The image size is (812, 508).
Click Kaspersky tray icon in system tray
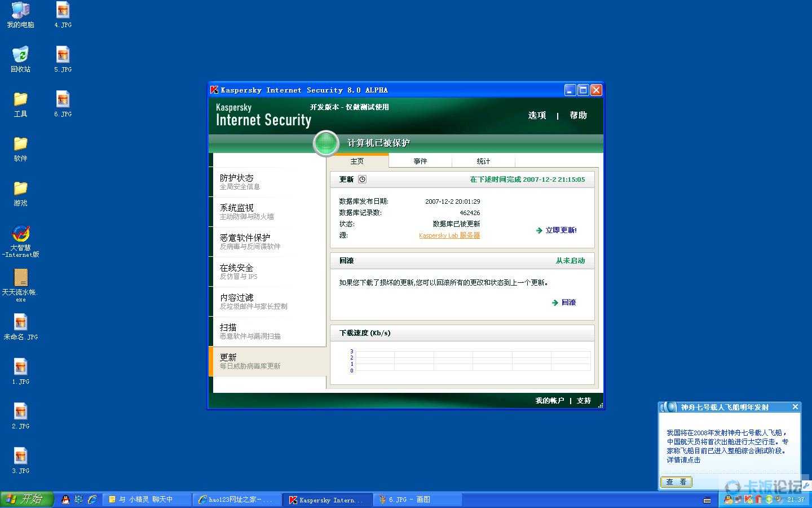click(x=748, y=500)
